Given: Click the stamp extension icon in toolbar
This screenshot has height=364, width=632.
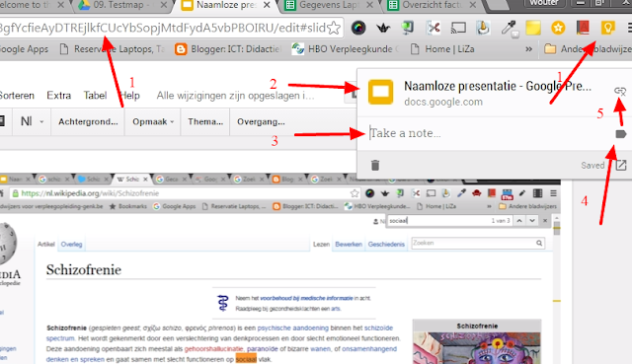Looking at the screenshot, I should click(483, 28).
